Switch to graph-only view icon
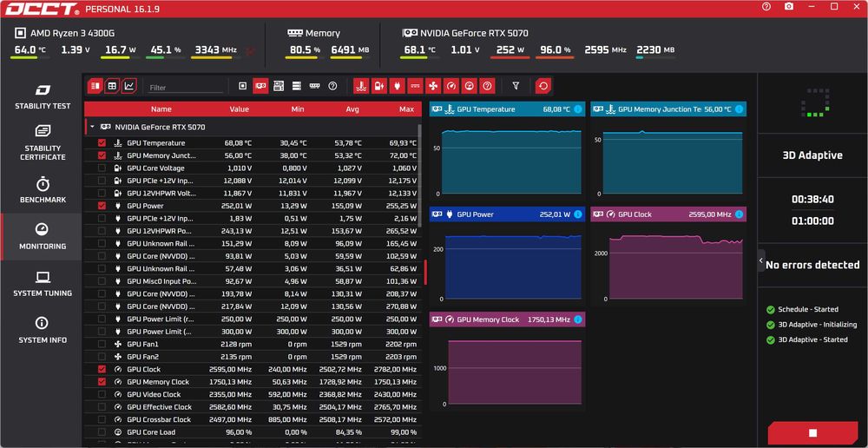 point(129,86)
